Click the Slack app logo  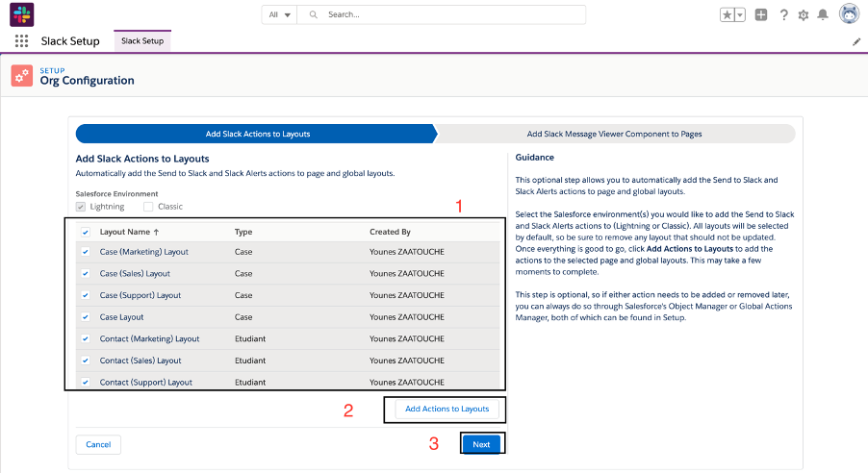point(21,14)
